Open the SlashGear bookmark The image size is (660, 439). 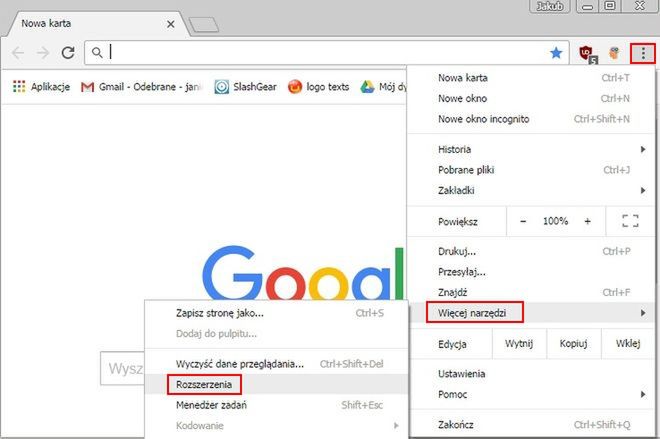coord(245,87)
